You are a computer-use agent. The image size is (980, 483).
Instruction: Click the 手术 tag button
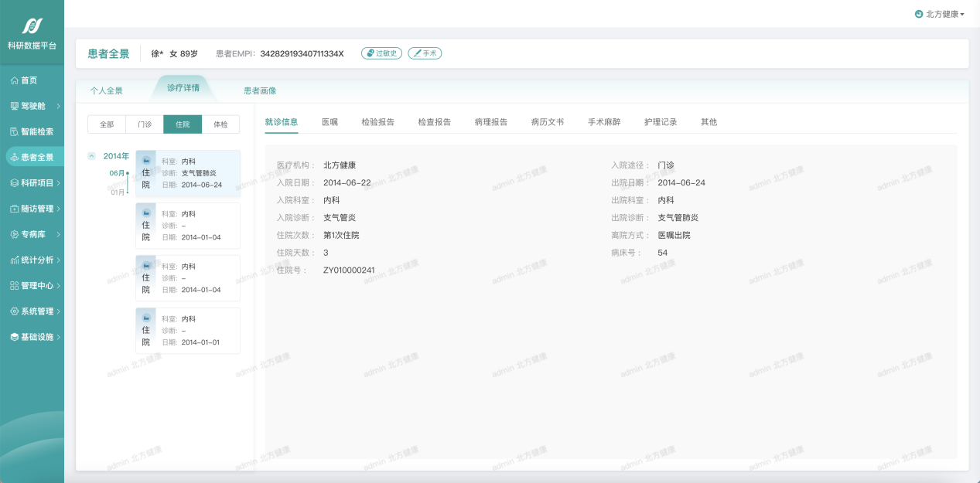(x=425, y=53)
